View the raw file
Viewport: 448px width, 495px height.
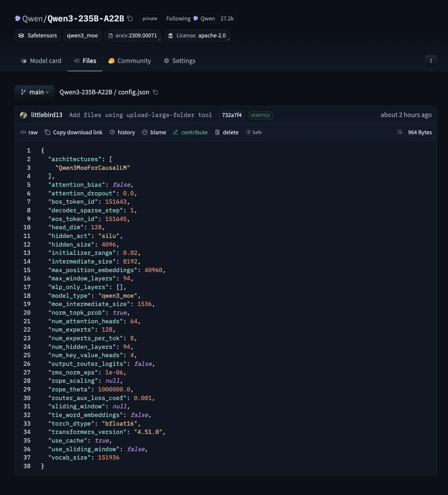tap(29, 132)
